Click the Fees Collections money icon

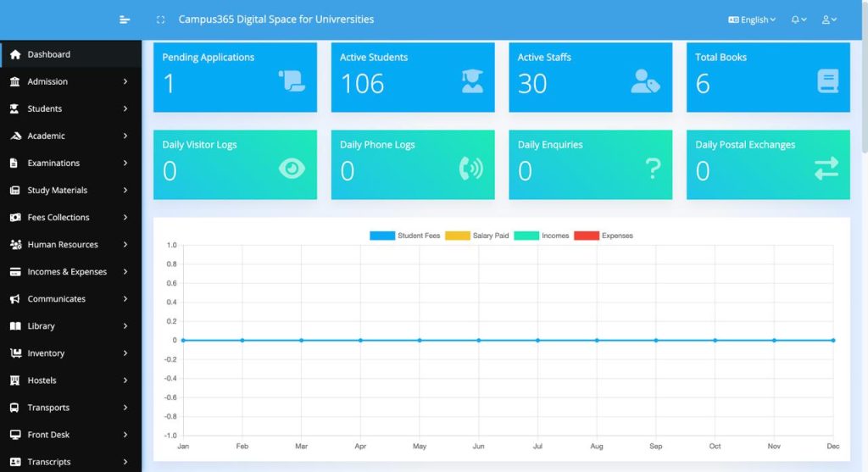[x=15, y=217]
